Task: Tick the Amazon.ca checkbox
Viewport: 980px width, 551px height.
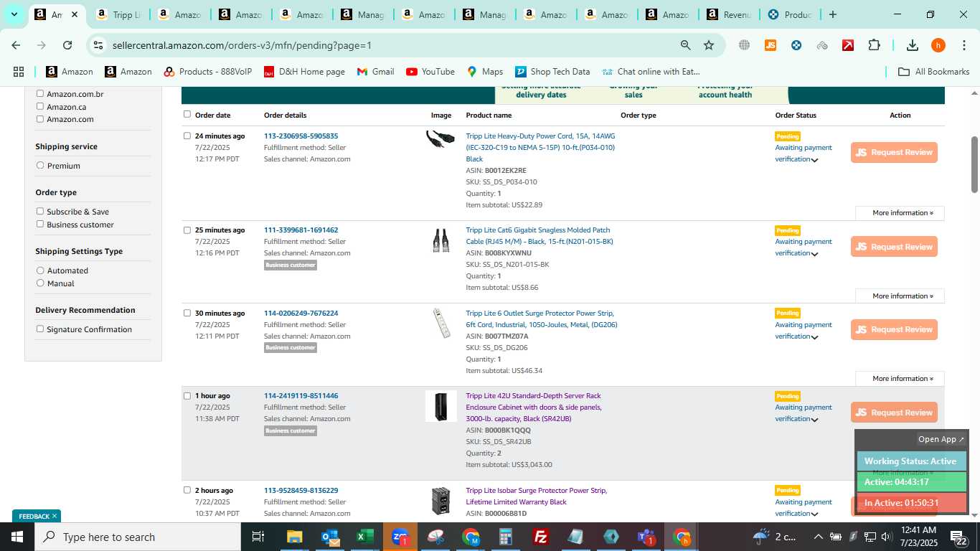Action: click(x=40, y=106)
